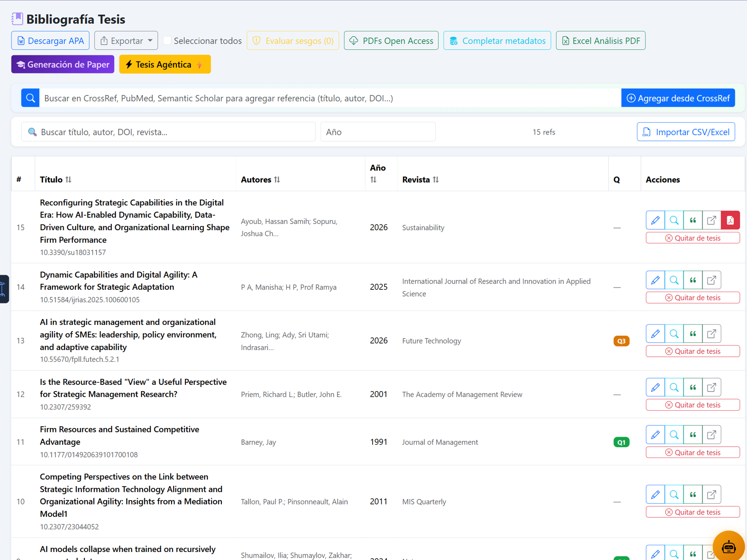This screenshot has width=747, height=560.
Task: Focus the CrossRef, PubMed search field
Action: click(330, 98)
